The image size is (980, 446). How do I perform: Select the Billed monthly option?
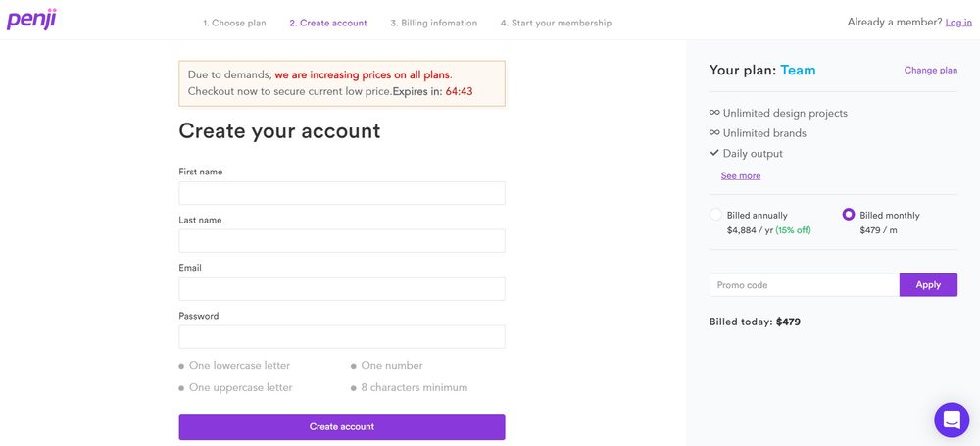(x=848, y=215)
